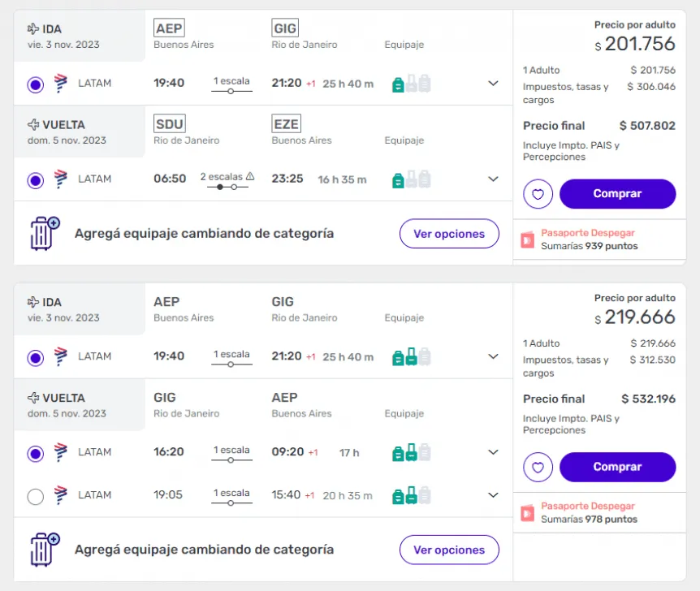Click the 1 escala stop indicator on the 19:05 flight
The width and height of the screenshot is (700, 591).
[231, 497]
